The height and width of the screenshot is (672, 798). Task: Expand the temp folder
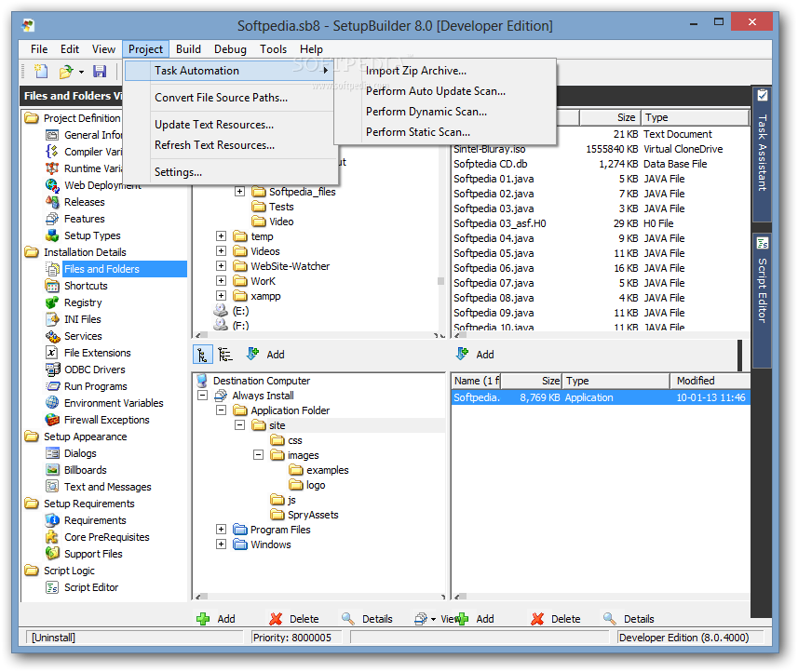pos(221,236)
